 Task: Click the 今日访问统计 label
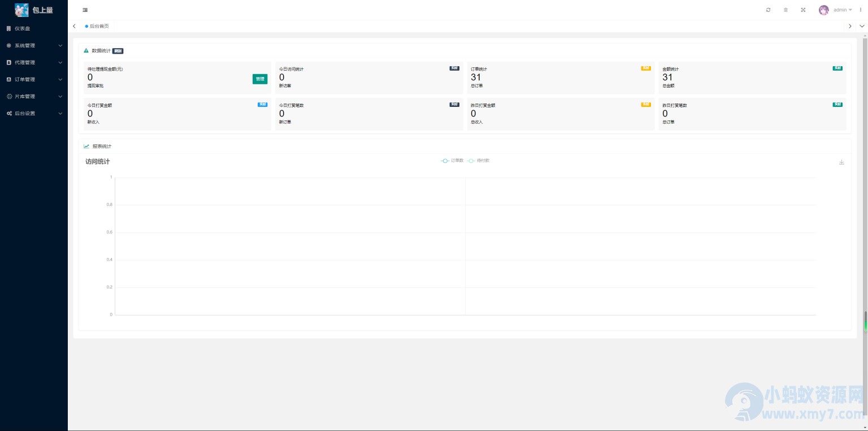(x=291, y=69)
